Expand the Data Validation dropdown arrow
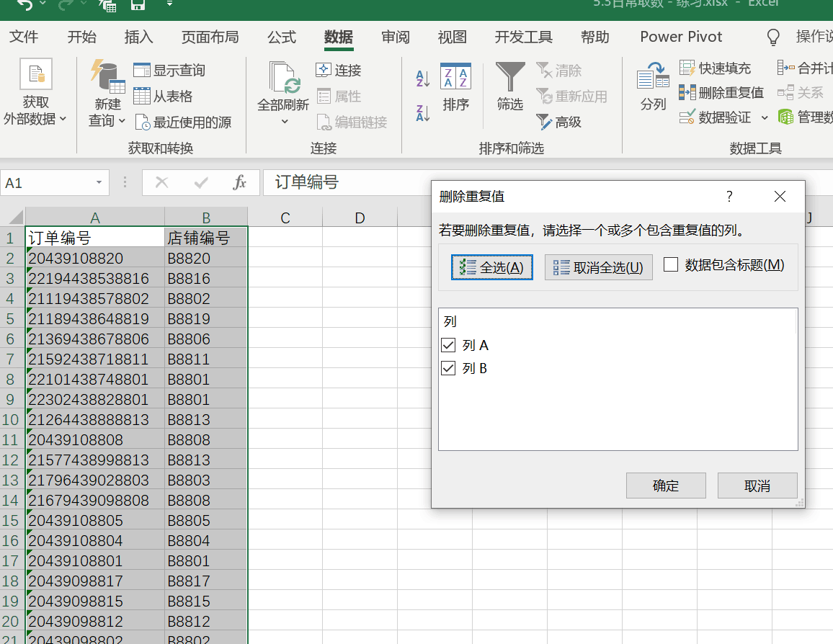This screenshot has height=644, width=833. point(765,117)
